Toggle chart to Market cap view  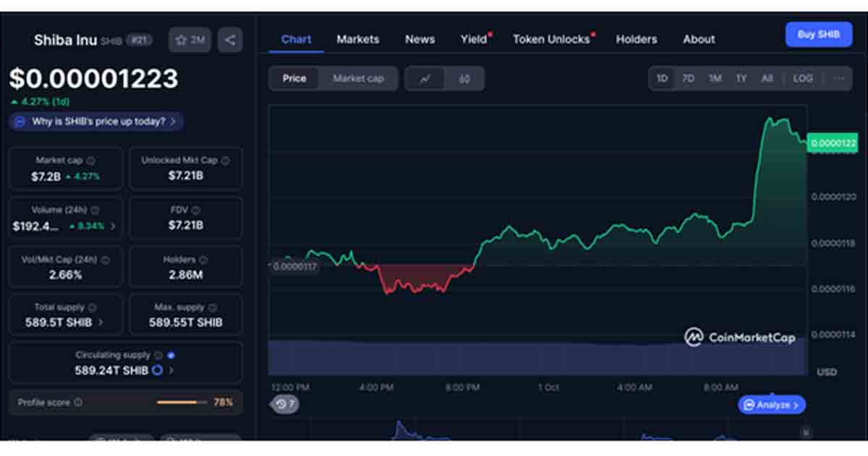(x=358, y=78)
